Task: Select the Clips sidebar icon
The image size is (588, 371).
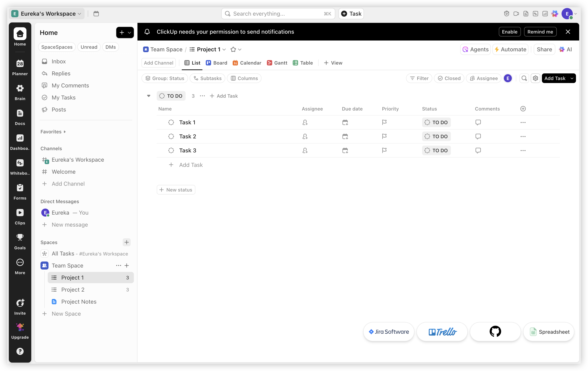Action: coord(20,216)
